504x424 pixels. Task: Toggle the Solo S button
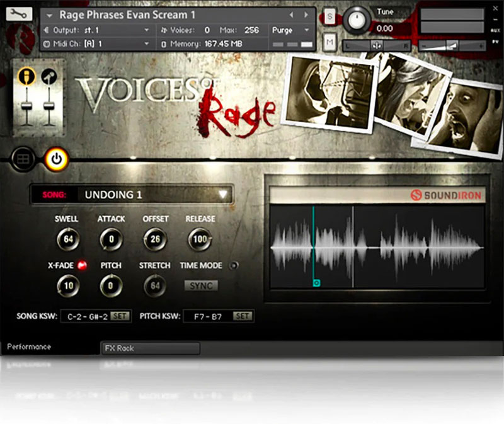coord(330,15)
